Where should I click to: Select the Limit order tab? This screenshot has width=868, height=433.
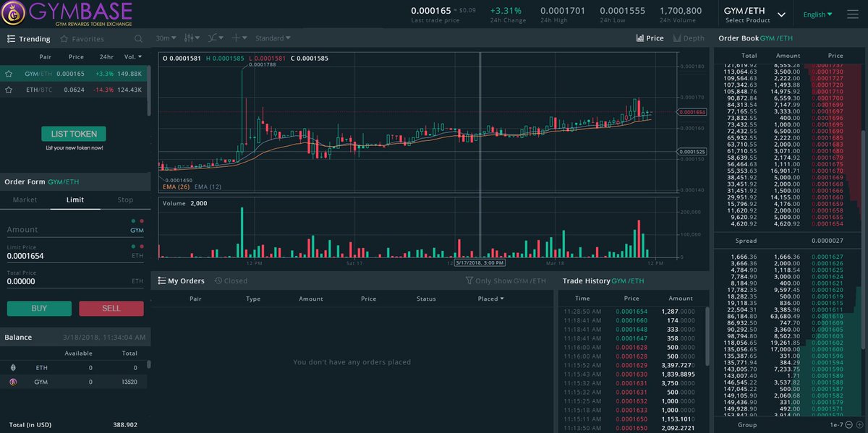click(75, 200)
